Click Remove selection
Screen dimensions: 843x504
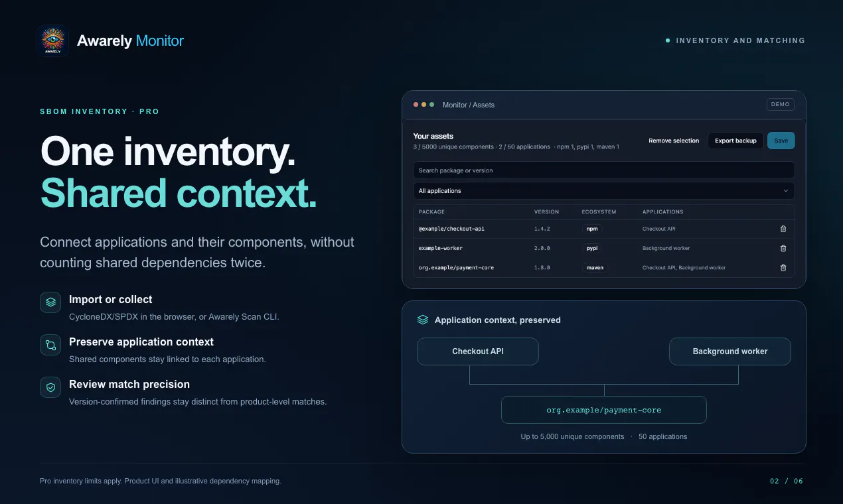[674, 141]
